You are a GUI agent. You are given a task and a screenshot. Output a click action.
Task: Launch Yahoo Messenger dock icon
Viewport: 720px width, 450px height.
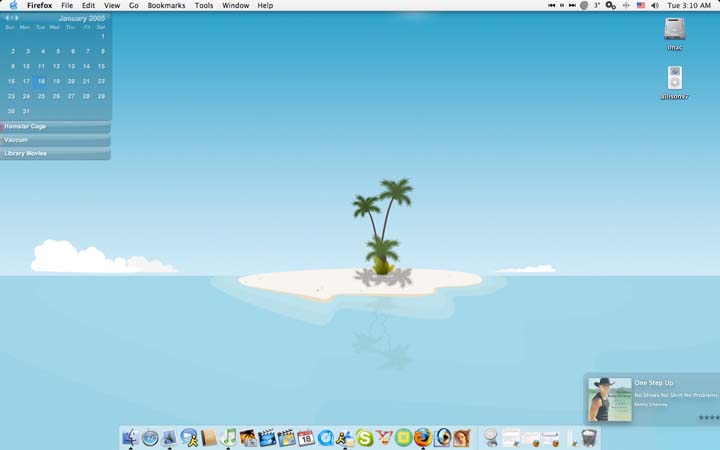[x=384, y=438]
